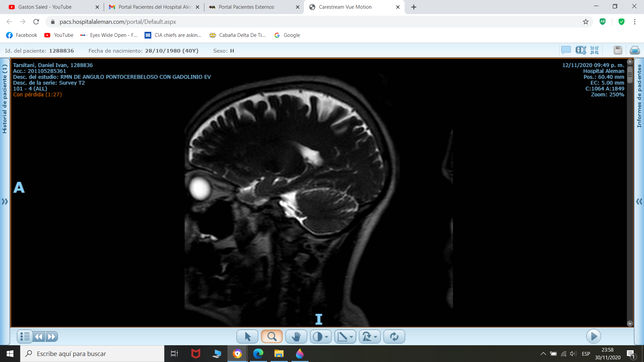Open the volume control in system tray
Image resolution: width=644 pixels, height=362 pixels.
tap(573, 354)
